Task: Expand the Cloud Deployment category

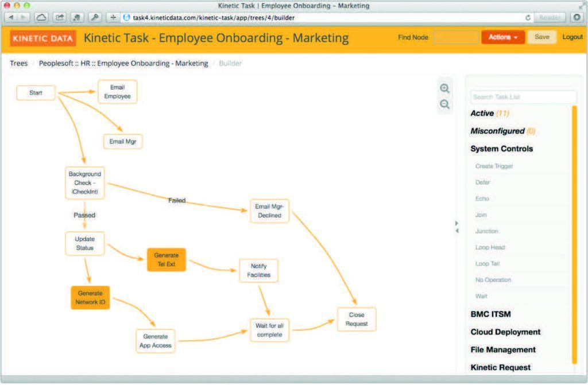Action: [x=505, y=332]
